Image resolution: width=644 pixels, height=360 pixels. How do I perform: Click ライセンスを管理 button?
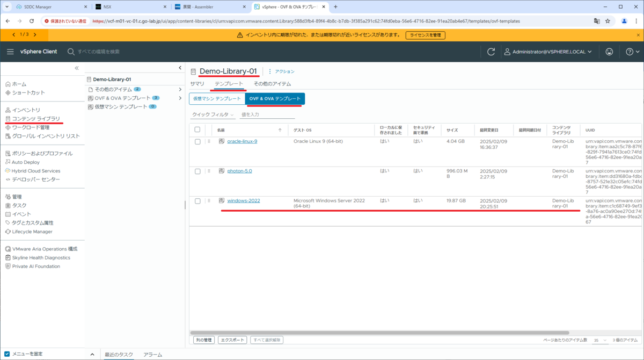(425, 35)
